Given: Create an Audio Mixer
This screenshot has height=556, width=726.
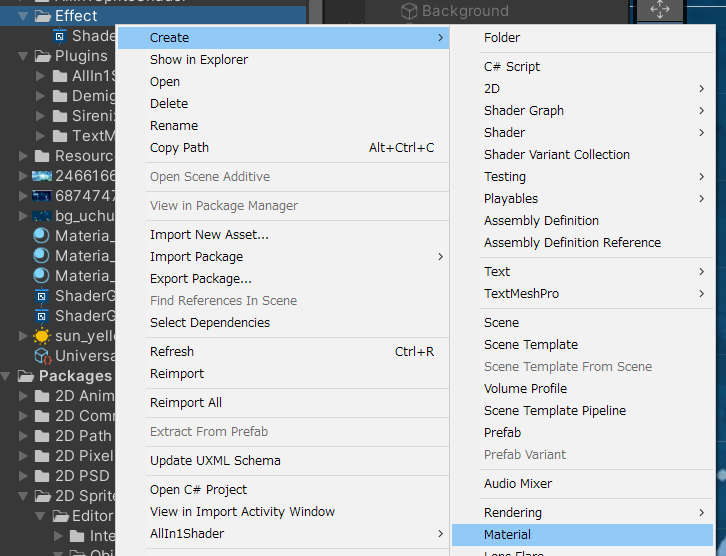Looking at the screenshot, I should 582,484.
